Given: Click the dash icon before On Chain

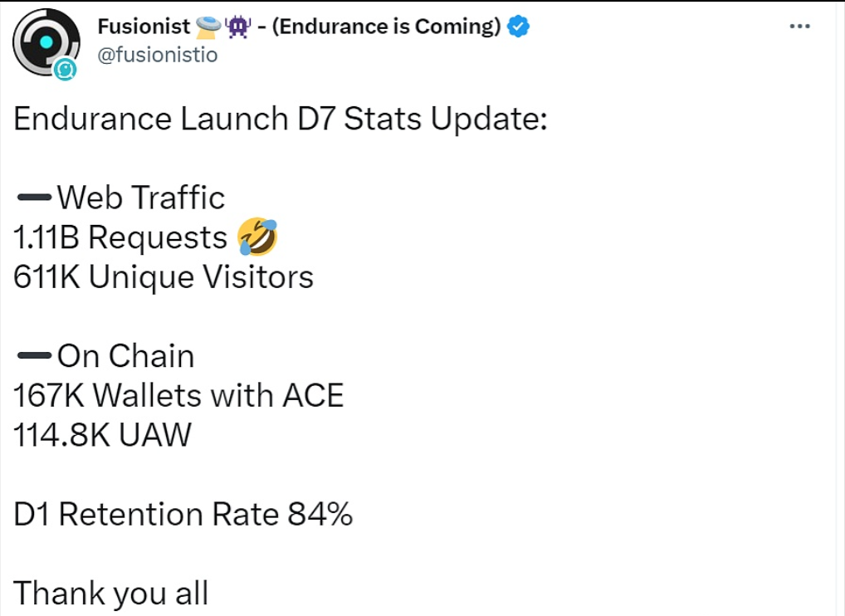Looking at the screenshot, I should pyautogui.click(x=33, y=356).
